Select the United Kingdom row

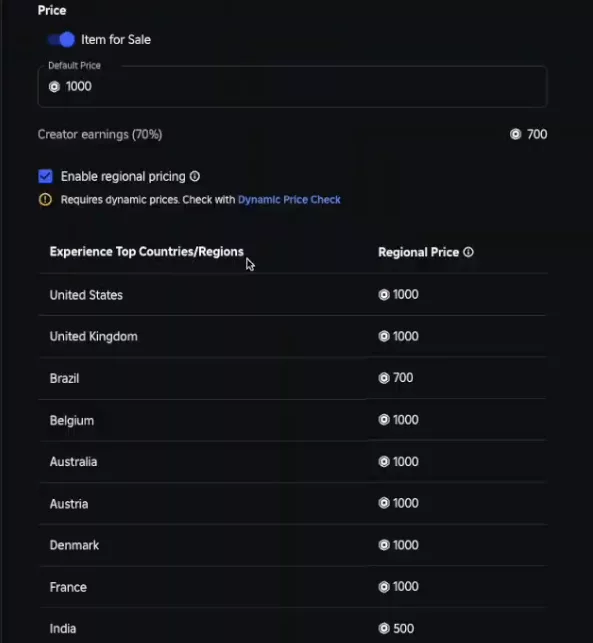(x=292, y=336)
